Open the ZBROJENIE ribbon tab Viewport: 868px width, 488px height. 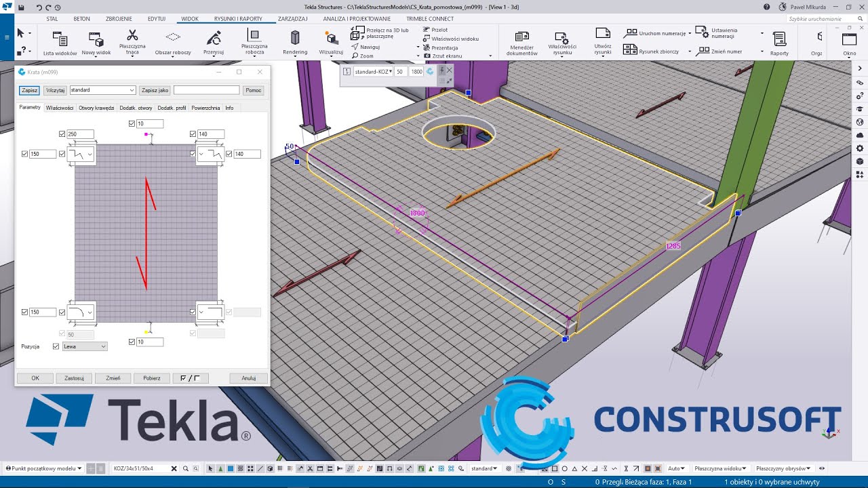point(119,19)
